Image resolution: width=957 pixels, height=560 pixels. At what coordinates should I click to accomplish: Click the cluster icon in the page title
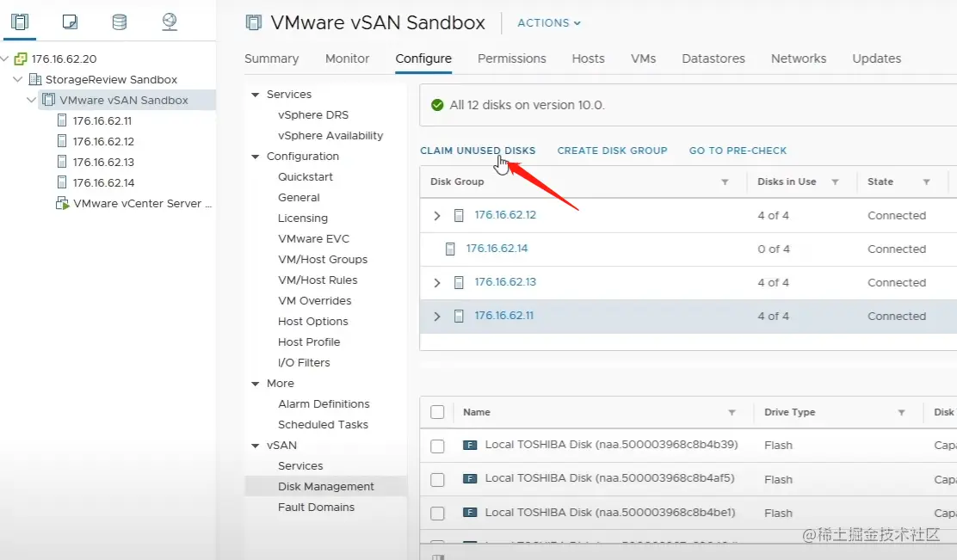click(253, 22)
